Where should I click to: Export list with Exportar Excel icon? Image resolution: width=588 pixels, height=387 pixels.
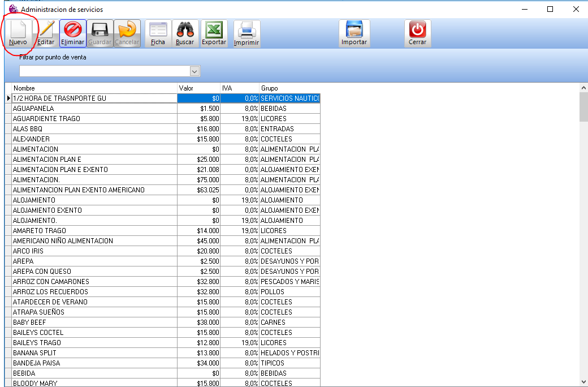214,33
